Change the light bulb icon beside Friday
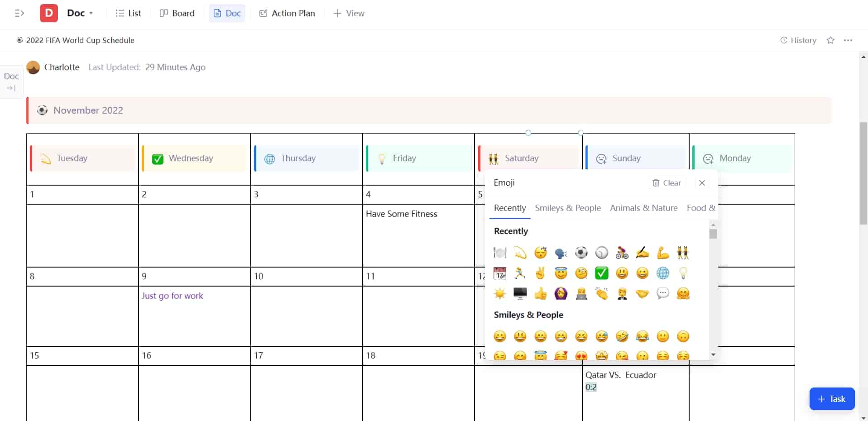The image size is (868, 421). coord(382,158)
